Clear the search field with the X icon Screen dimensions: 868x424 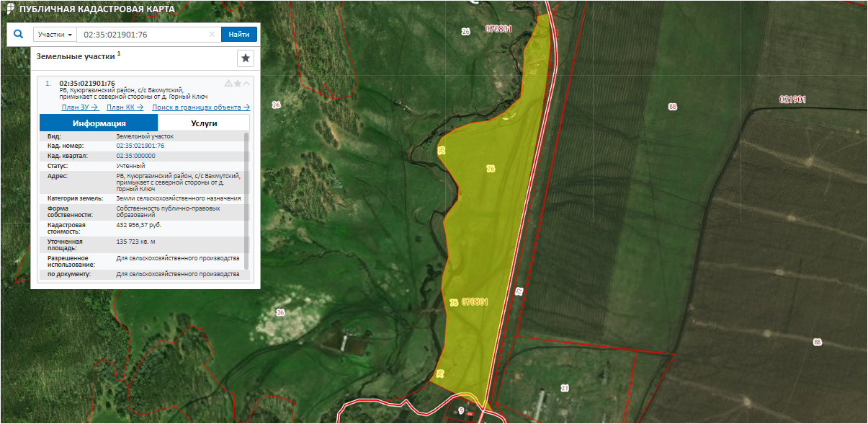click(x=212, y=35)
